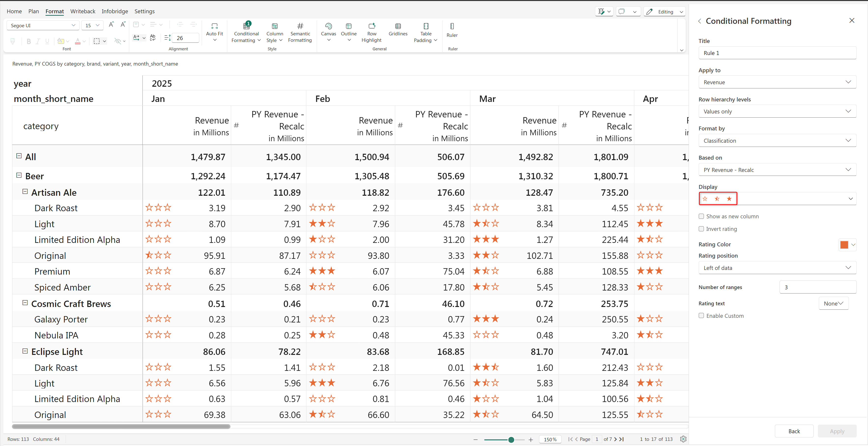
Task: Click the Ruler icon
Action: pyautogui.click(x=452, y=26)
